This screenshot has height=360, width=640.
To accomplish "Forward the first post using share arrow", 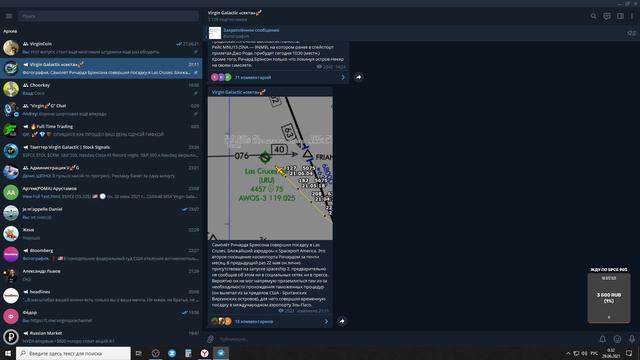I will pos(358,77).
